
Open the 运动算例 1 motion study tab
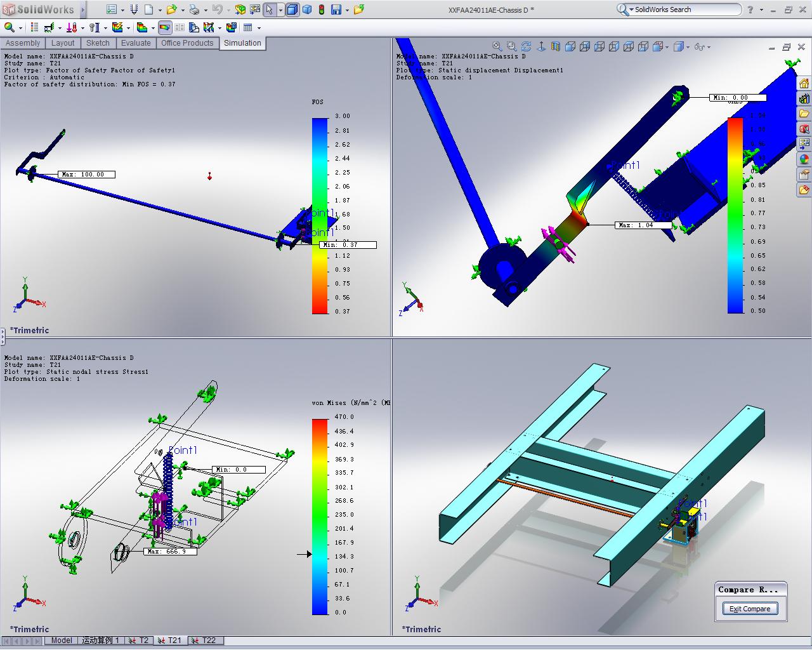point(100,640)
